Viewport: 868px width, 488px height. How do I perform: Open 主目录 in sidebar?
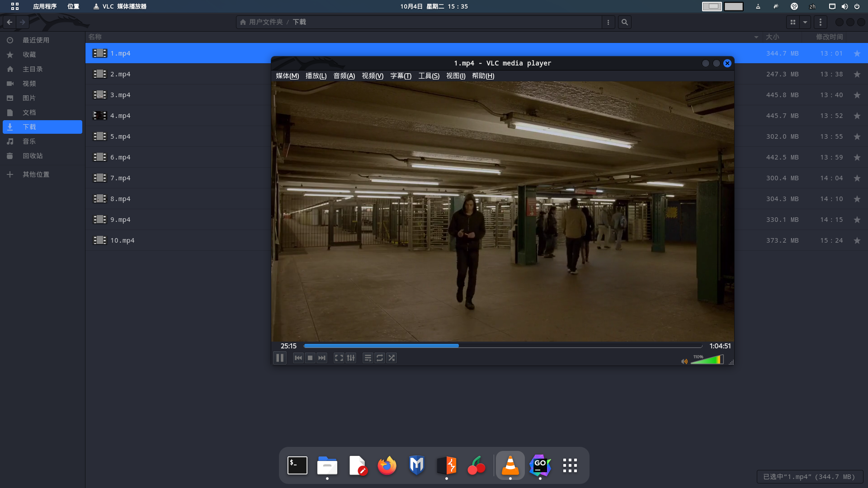[42, 69]
